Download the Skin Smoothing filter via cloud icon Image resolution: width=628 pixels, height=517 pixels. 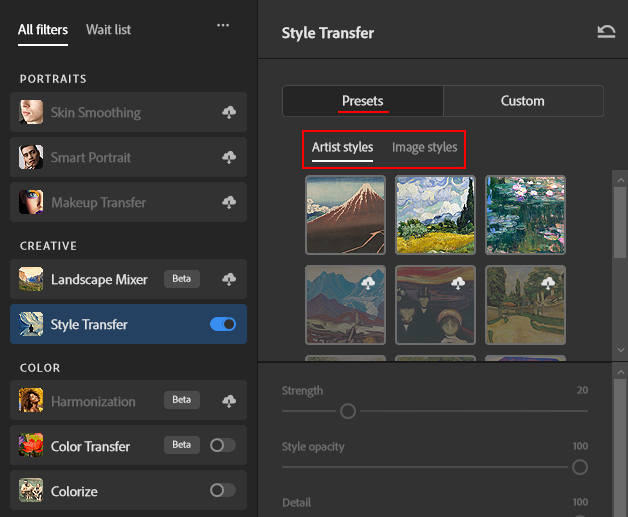point(229,112)
